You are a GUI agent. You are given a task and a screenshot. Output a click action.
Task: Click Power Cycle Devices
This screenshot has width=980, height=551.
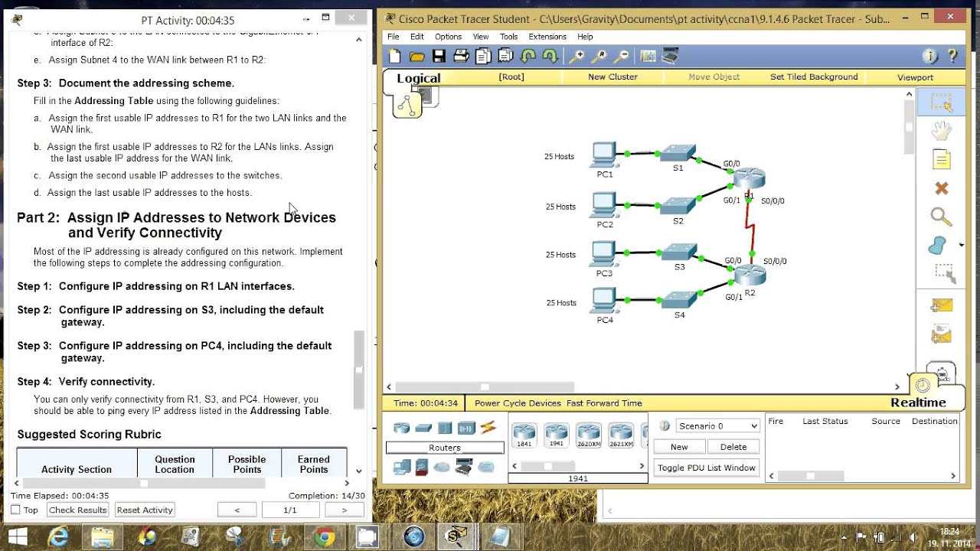tap(518, 403)
